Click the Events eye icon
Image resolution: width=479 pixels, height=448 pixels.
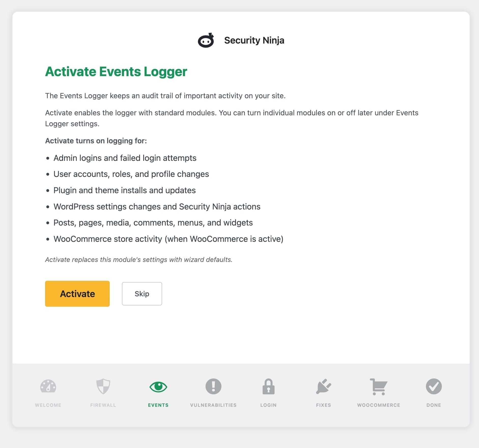(x=158, y=387)
